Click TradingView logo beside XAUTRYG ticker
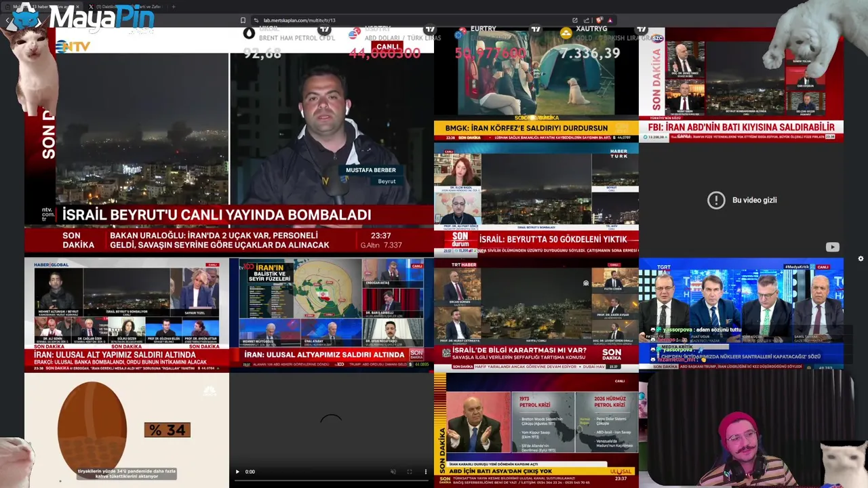868x488 pixels. coord(642,29)
